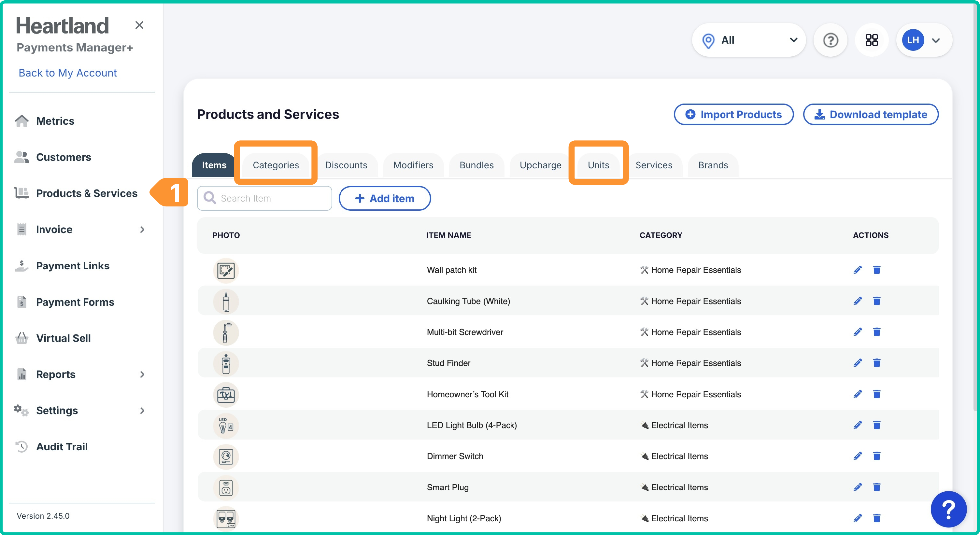The width and height of the screenshot is (980, 535).
Task: Close the sidebar with the X icon
Action: click(x=139, y=25)
